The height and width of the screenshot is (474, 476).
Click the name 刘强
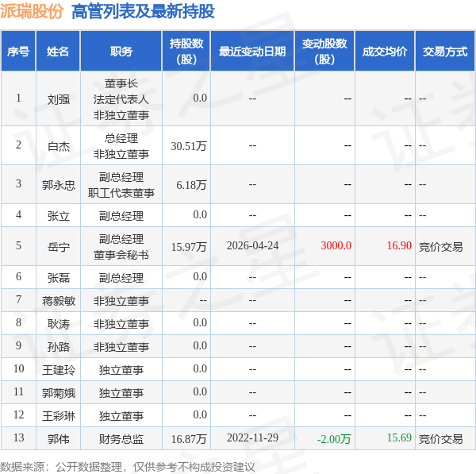tap(58, 99)
